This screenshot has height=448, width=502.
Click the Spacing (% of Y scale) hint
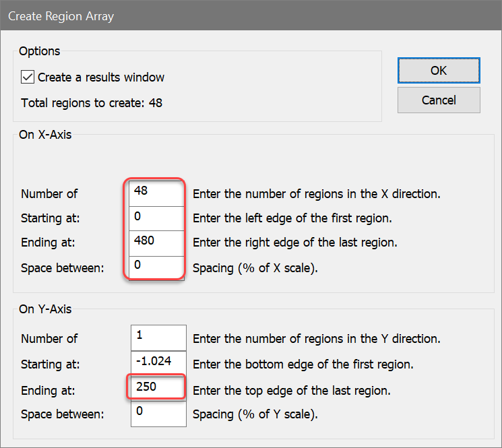[255, 414]
